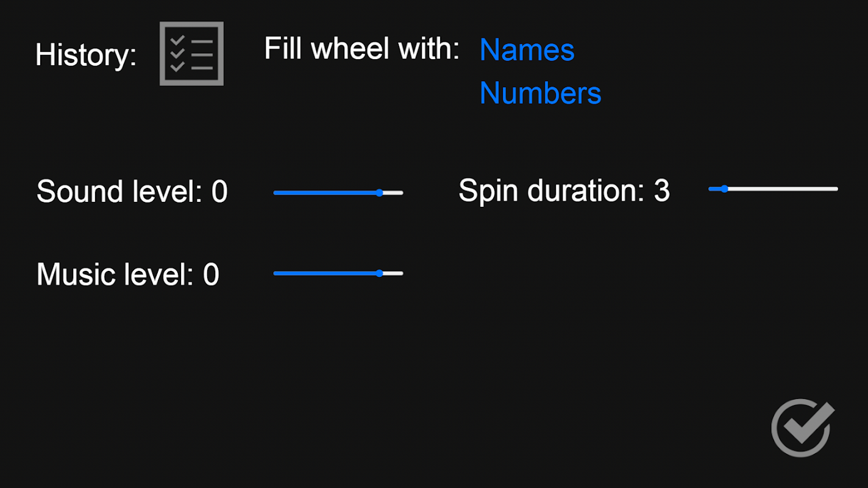Click the blue filled portion of Sound slider

click(x=325, y=193)
